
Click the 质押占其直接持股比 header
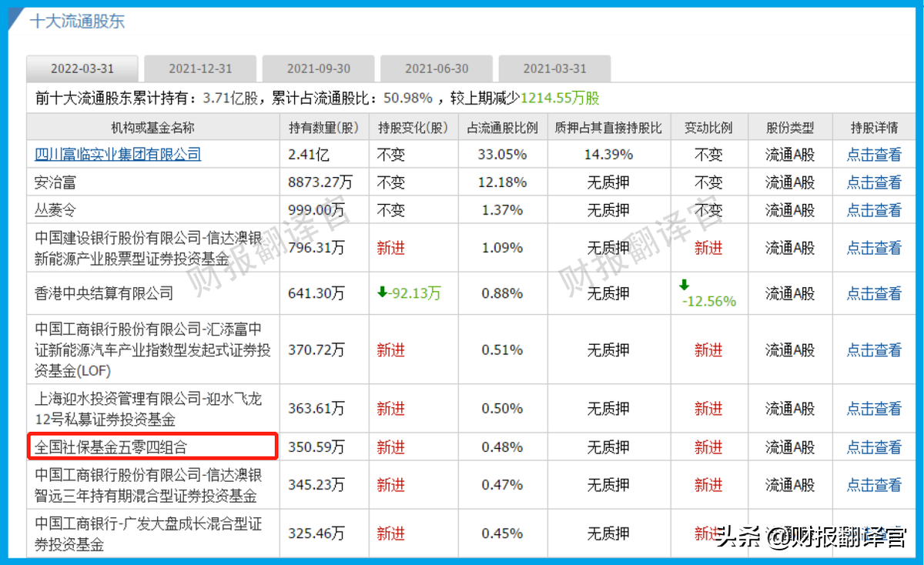608,128
